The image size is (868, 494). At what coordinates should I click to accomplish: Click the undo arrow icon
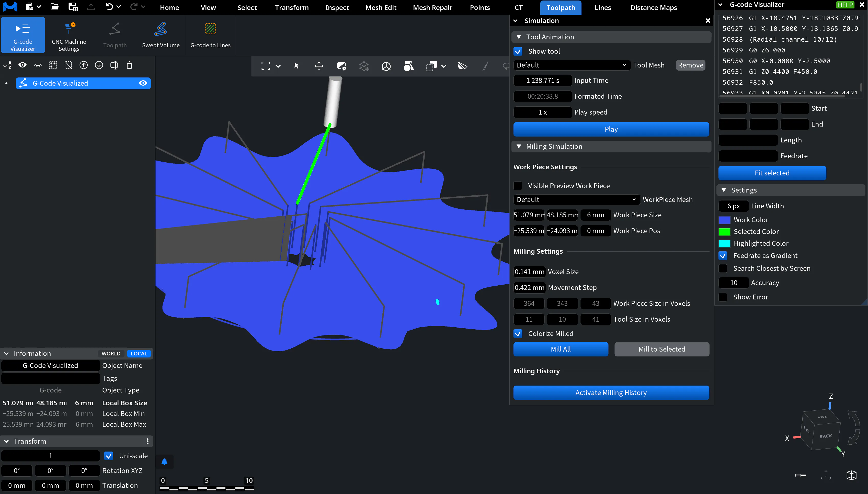pos(109,7)
